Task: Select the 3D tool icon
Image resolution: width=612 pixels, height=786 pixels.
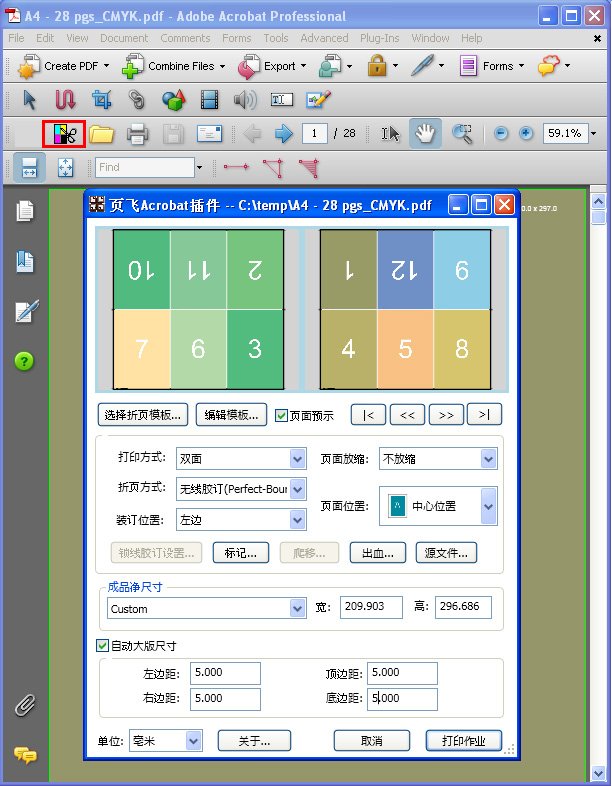Action: tap(173, 100)
